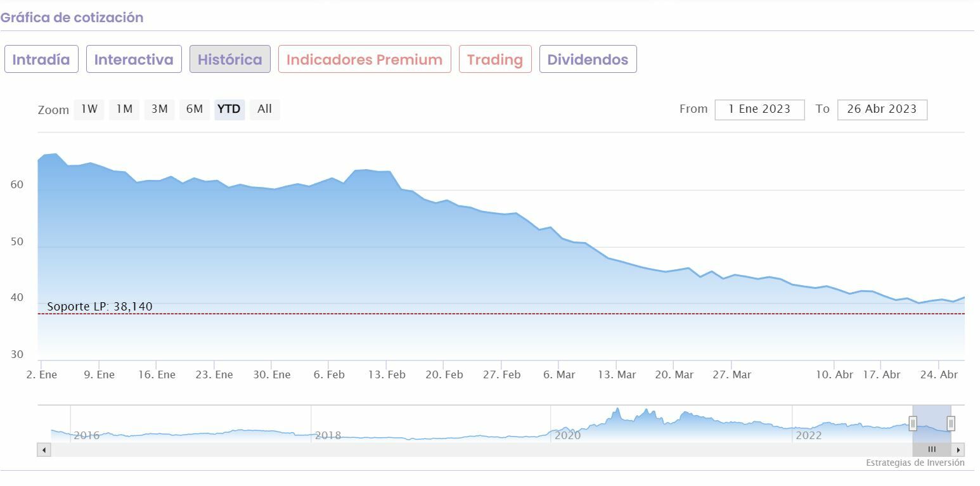Go to the Trading tab
Viewport: 980px width, 486px height.
point(495,60)
